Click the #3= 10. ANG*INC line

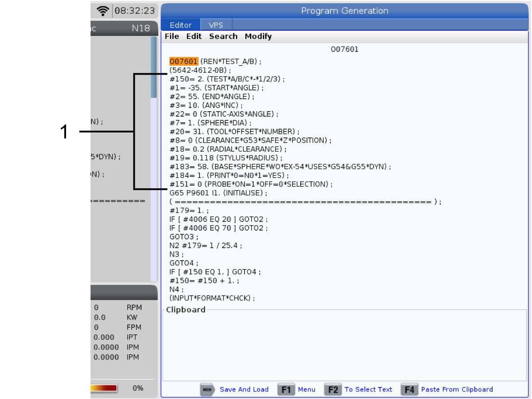206,105
